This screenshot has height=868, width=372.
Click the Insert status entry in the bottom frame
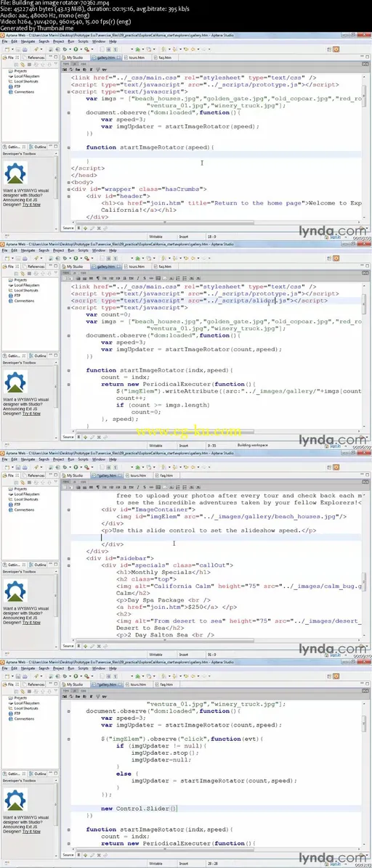182,862
